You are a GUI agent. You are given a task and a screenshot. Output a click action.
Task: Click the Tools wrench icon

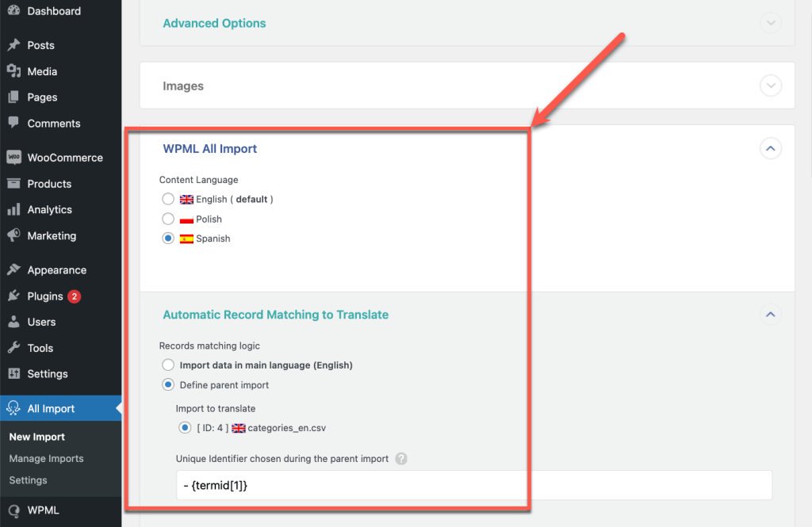click(x=14, y=347)
